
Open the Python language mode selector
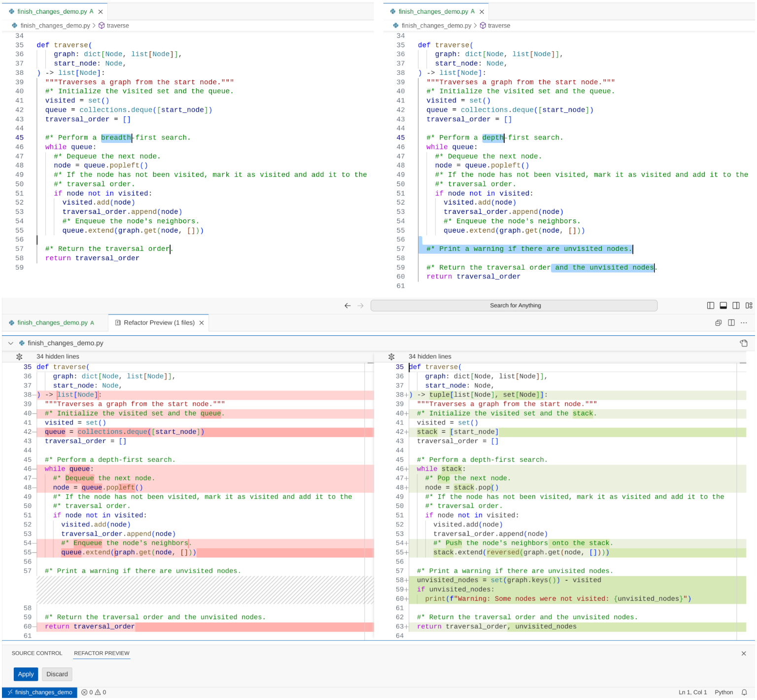723,692
